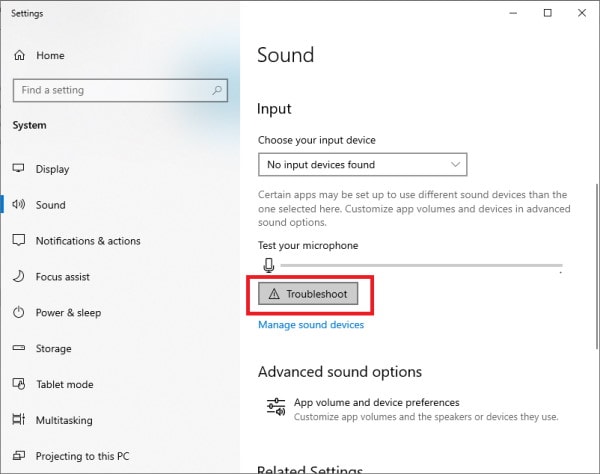Click the app volume mixer sliders icon
This screenshot has width=600, height=474.
click(x=276, y=407)
